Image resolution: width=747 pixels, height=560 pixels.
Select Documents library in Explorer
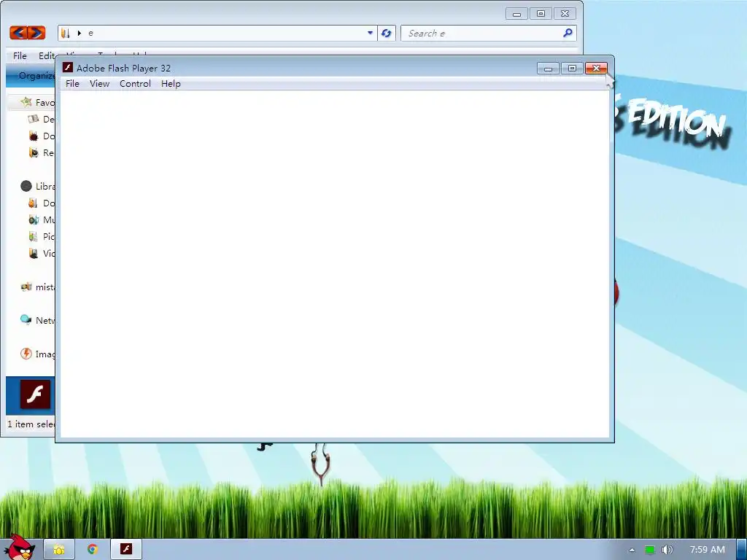(42, 203)
